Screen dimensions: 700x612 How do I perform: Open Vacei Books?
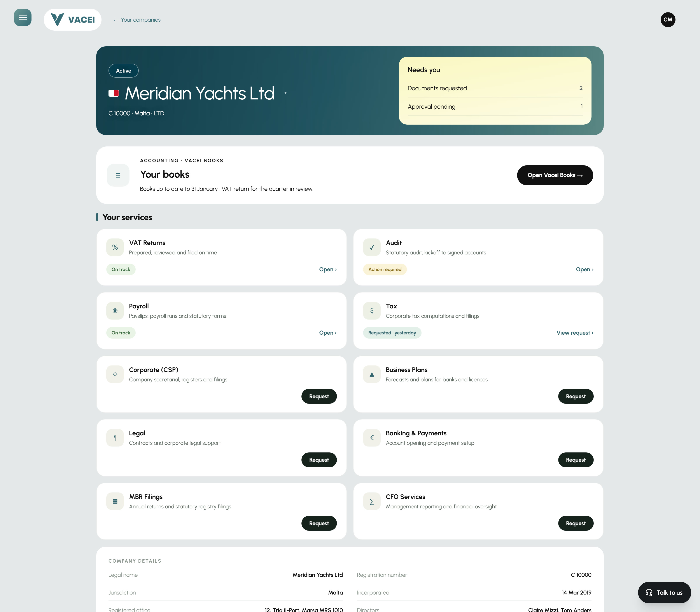555,175
